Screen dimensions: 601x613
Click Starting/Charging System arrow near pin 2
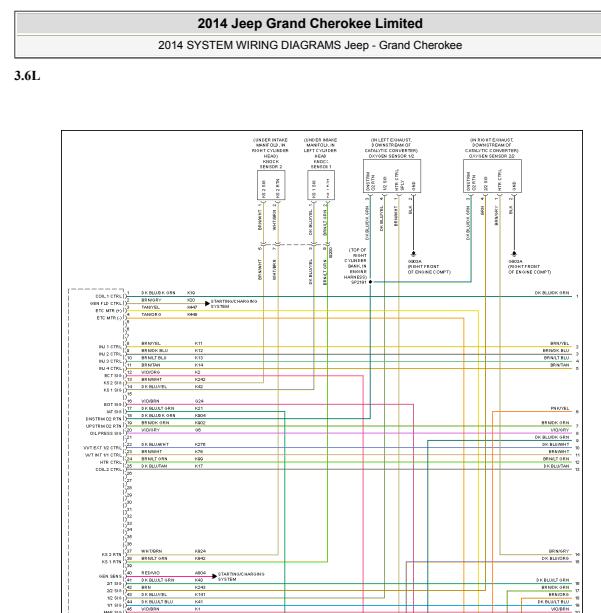click(x=207, y=303)
